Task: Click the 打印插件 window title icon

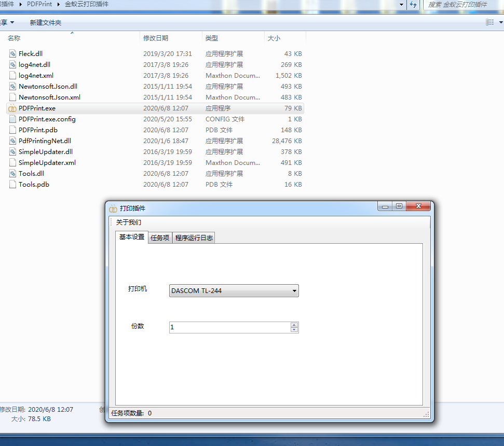Action: coord(113,208)
